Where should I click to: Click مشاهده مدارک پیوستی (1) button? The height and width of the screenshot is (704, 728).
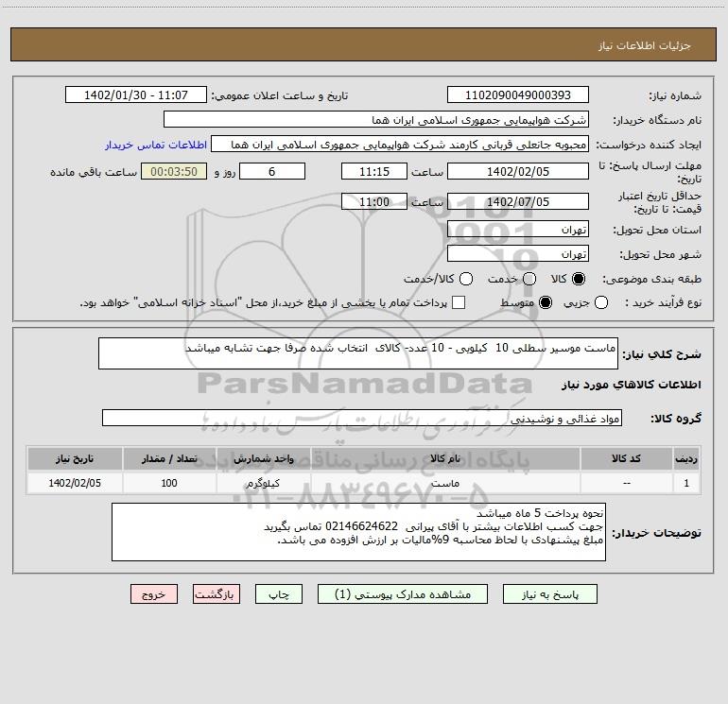pos(403,594)
